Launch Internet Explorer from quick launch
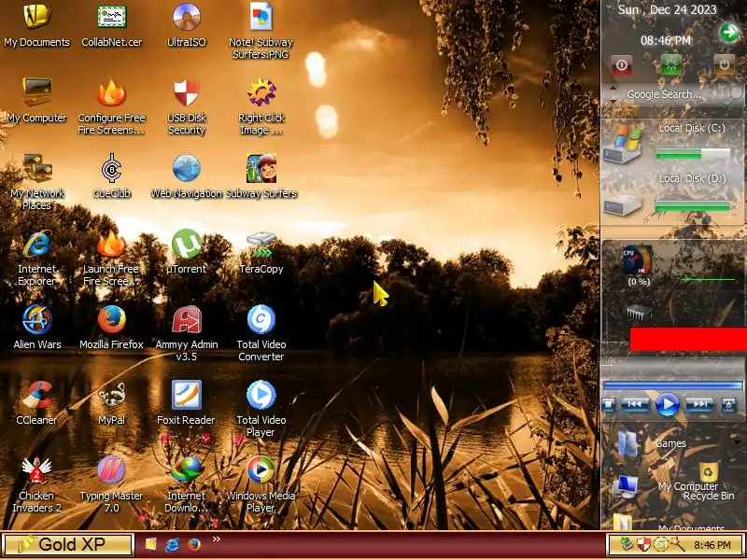747x560 pixels. 172,545
